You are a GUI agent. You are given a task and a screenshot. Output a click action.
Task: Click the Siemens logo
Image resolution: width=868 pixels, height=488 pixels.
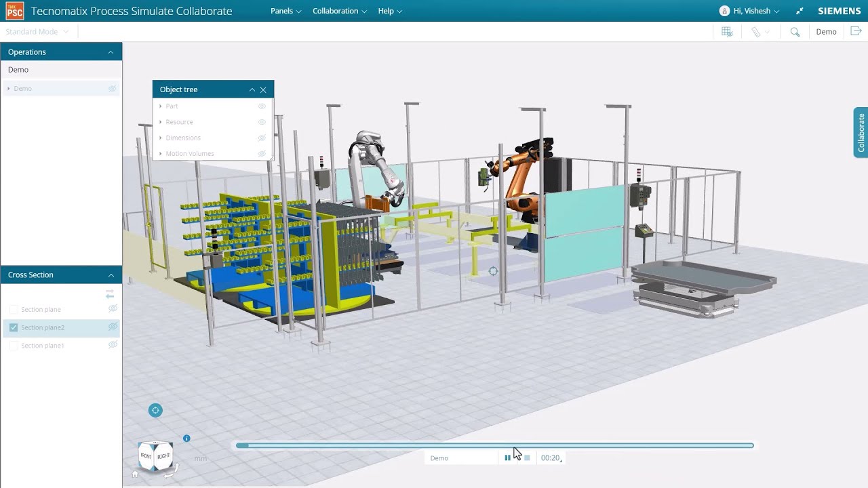[x=840, y=11]
